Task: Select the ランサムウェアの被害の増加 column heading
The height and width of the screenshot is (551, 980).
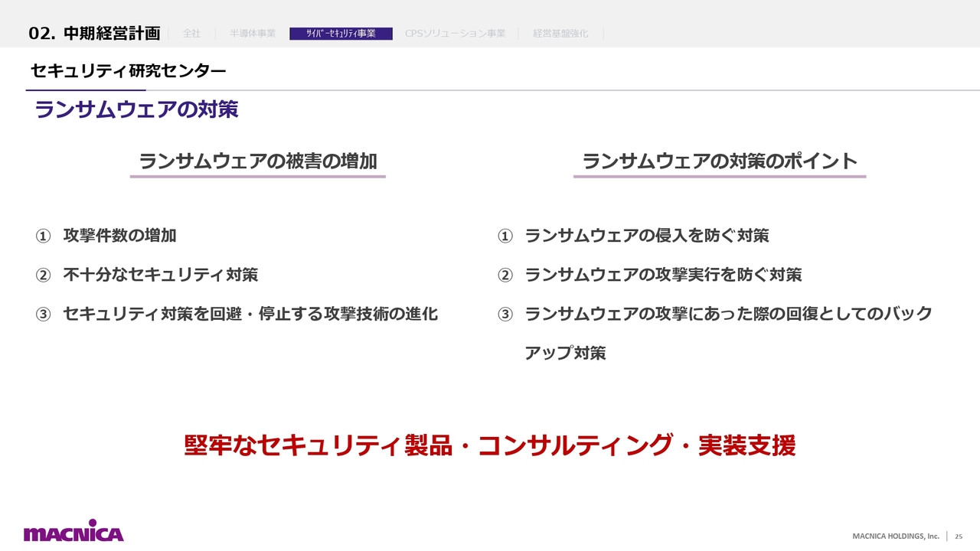Action: (x=257, y=161)
